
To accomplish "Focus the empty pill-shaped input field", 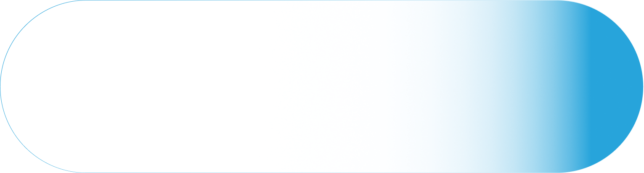I will [322, 86].
